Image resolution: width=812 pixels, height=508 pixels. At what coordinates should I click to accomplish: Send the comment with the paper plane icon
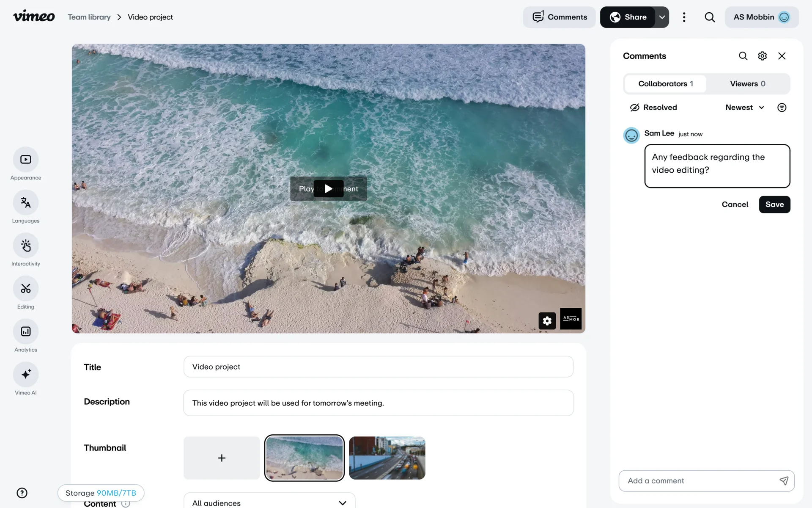[784, 480]
